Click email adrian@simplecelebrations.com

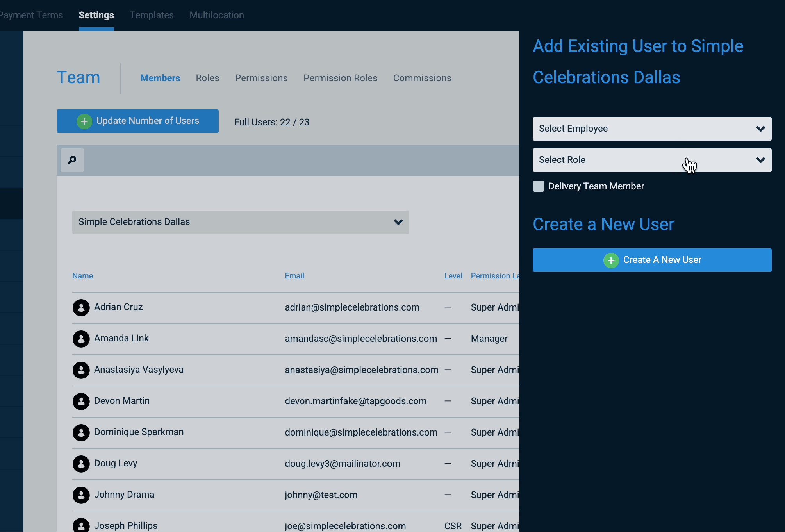coord(352,307)
